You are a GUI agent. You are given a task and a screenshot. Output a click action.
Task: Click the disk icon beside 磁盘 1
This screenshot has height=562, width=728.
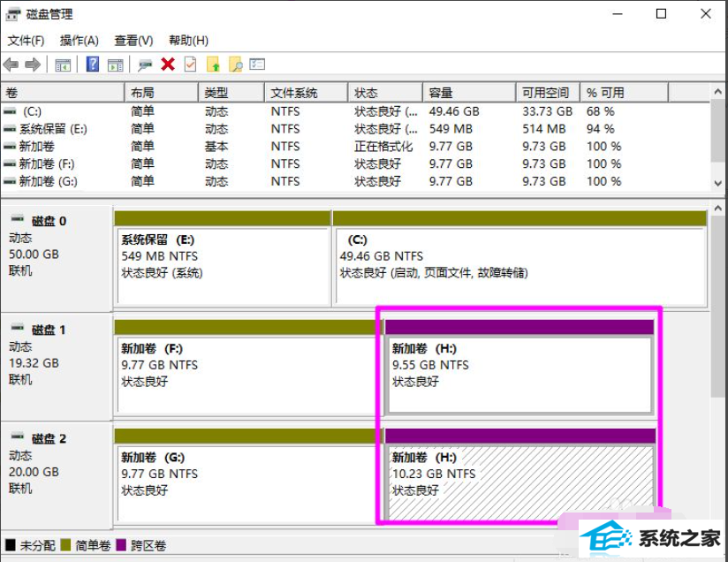click(17, 327)
